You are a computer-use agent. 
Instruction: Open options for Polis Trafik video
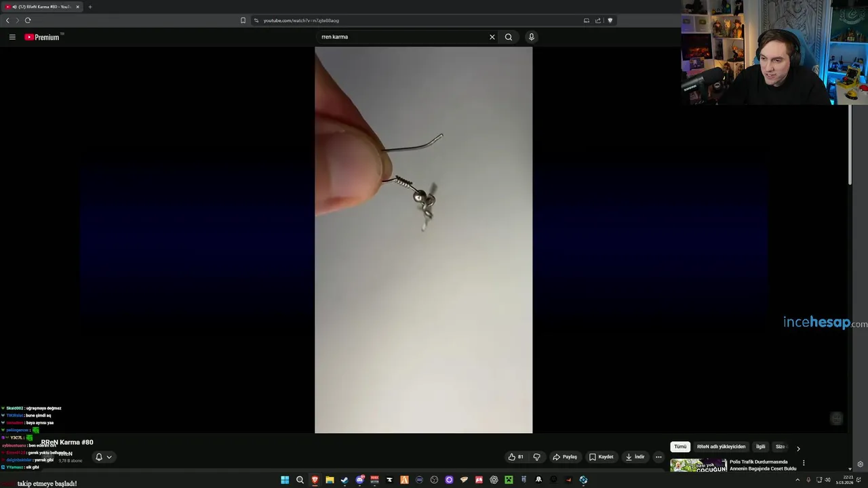(x=804, y=463)
